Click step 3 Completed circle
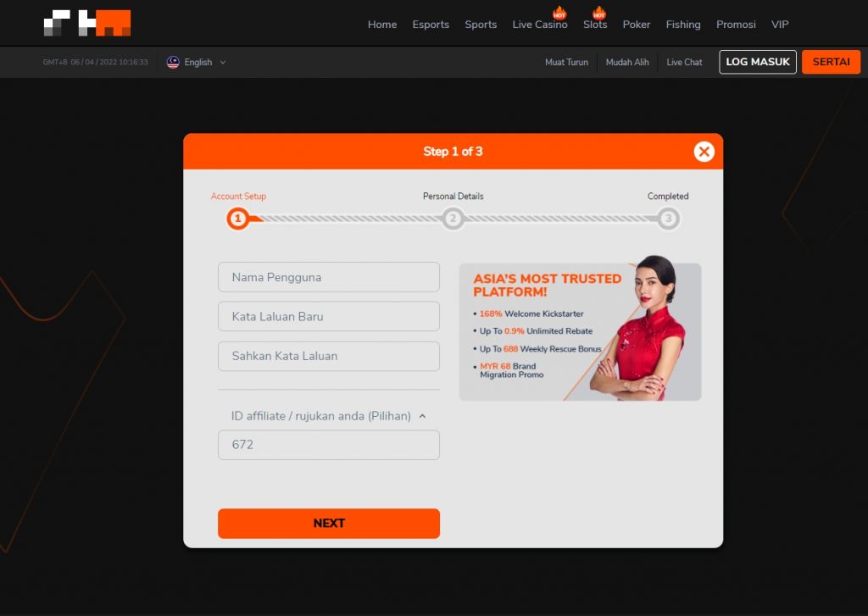This screenshot has height=616, width=868. 668,219
